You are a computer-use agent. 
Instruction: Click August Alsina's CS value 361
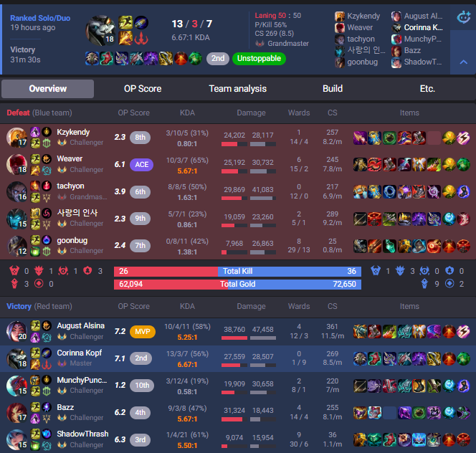(x=332, y=326)
